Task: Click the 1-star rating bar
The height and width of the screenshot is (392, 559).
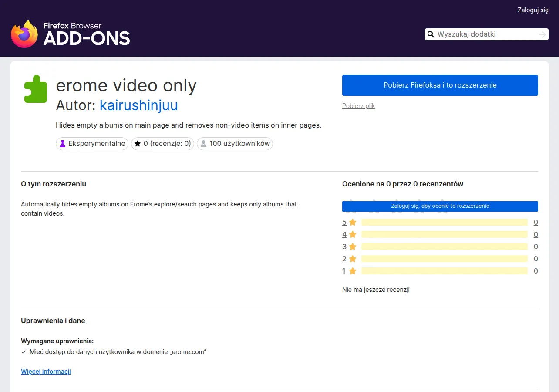Action: pyautogui.click(x=445, y=271)
